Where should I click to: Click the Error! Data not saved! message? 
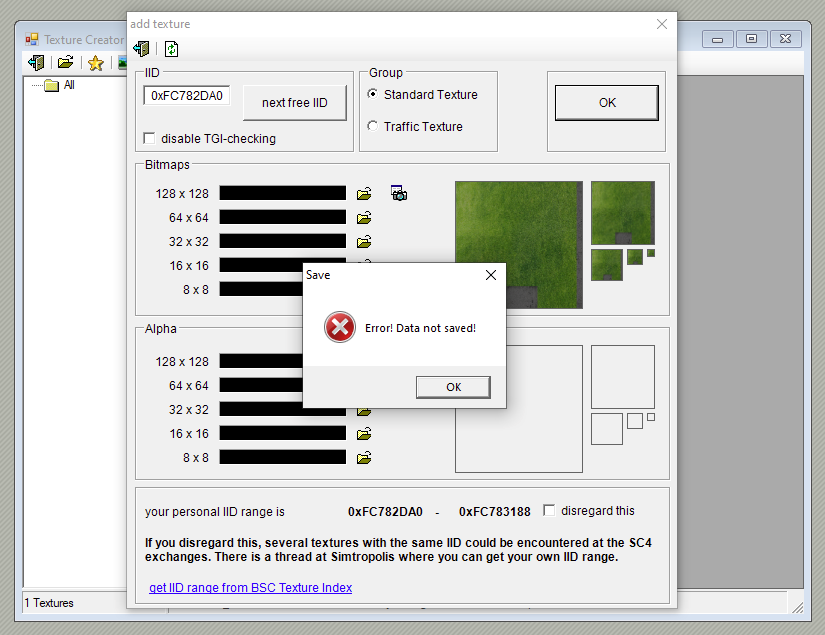click(x=420, y=328)
